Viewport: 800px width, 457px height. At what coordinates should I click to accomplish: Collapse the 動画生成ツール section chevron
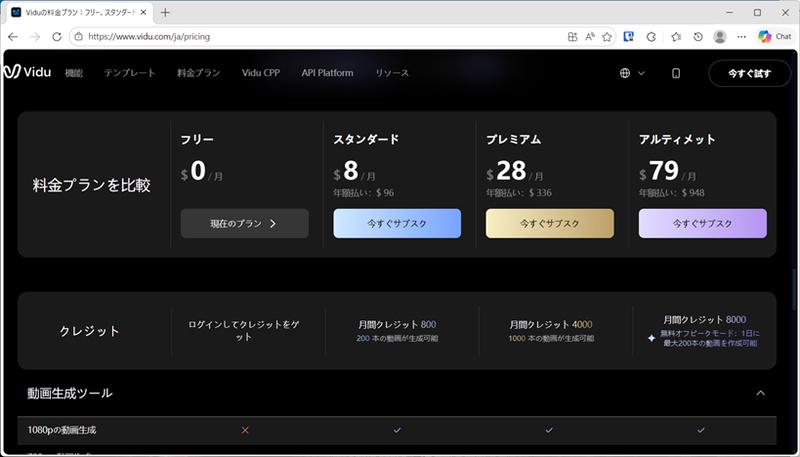click(761, 393)
